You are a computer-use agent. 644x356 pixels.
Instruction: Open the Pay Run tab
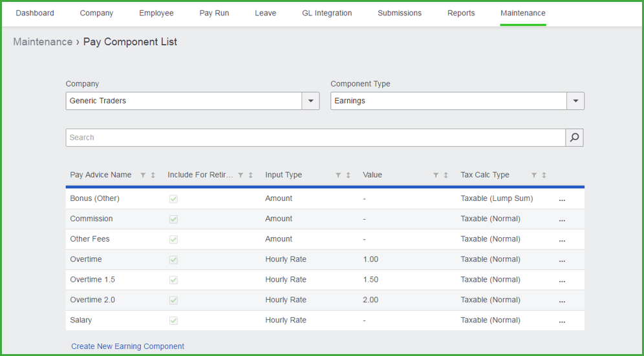tap(215, 13)
